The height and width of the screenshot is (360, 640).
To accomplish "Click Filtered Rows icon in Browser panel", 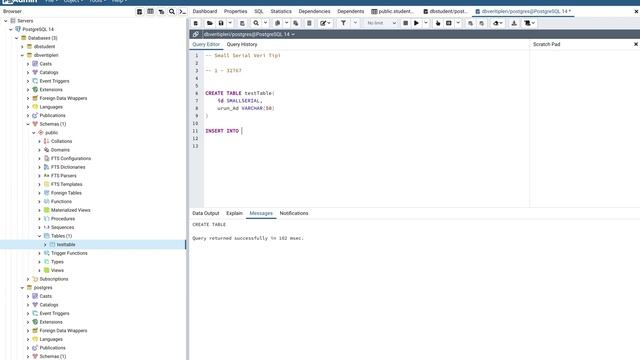I will (x=161, y=12).
